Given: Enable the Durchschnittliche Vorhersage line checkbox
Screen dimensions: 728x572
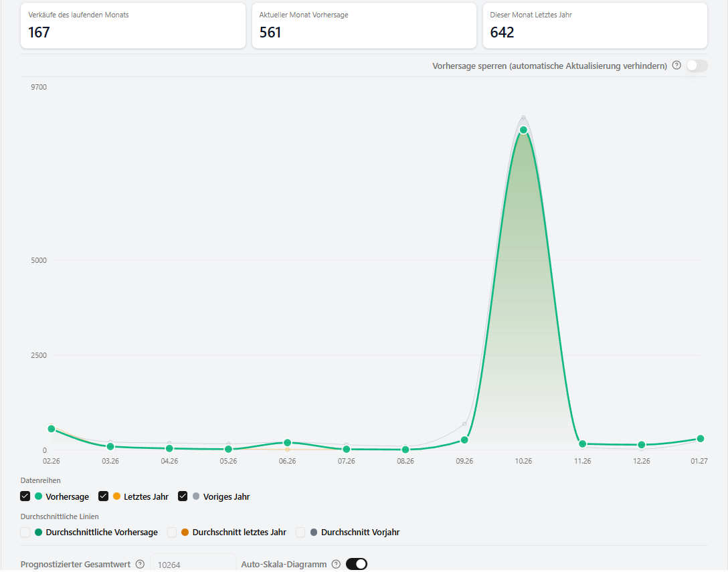Looking at the screenshot, I should tap(25, 532).
